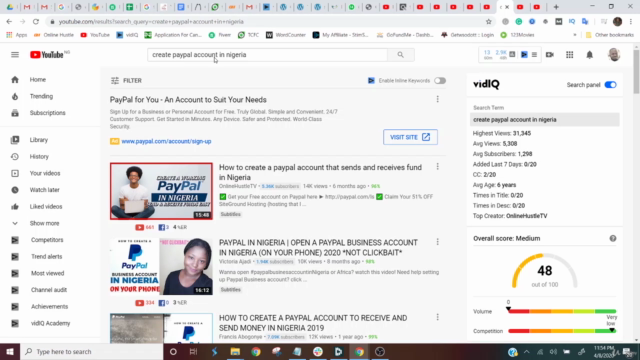Open the vidIQ Most viewed icon

click(15, 273)
